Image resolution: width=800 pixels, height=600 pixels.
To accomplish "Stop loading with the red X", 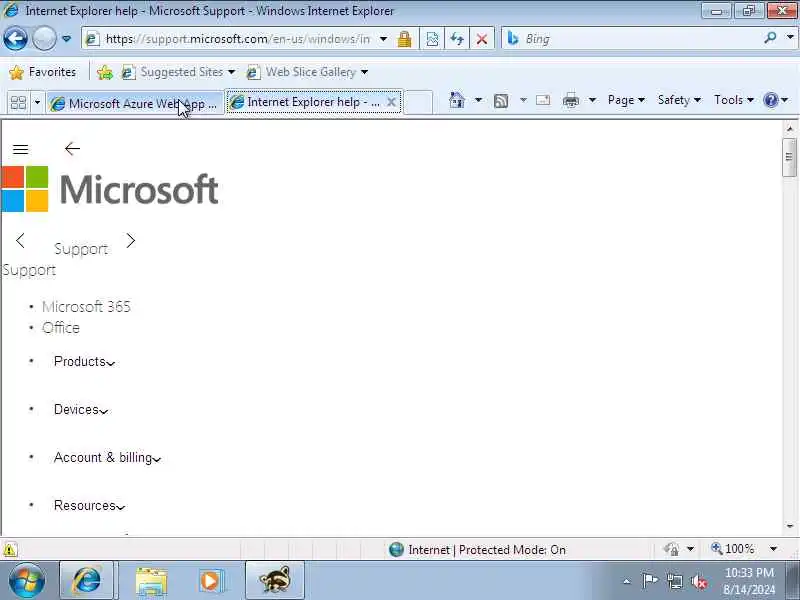I will [x=482, y=39].
